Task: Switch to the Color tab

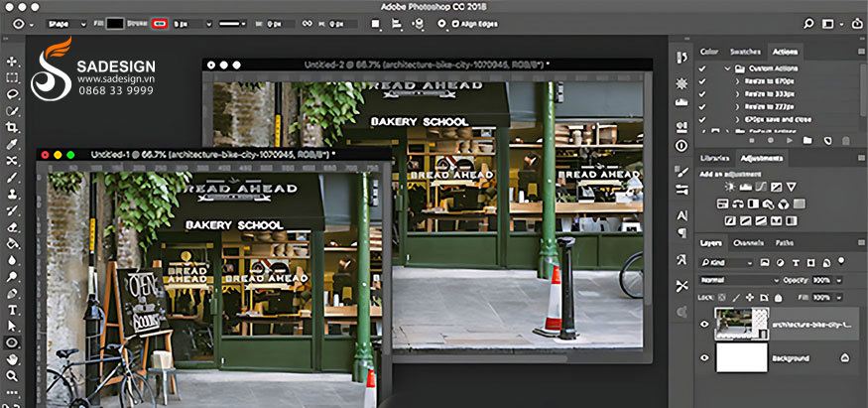Action: [709, 52]
